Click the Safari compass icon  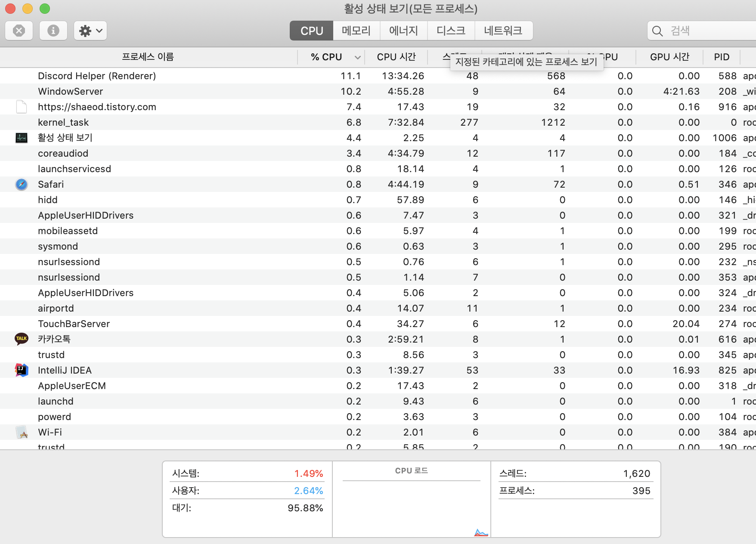22,184
